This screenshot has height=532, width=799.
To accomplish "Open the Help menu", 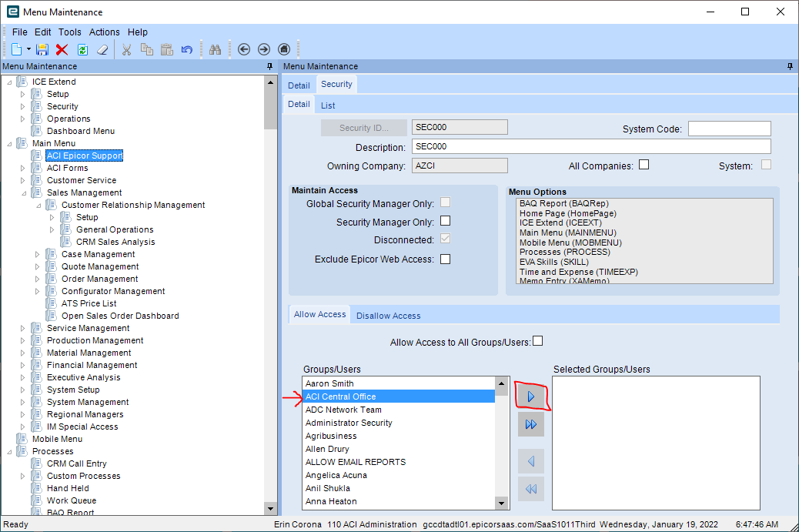I will (138, 32).
